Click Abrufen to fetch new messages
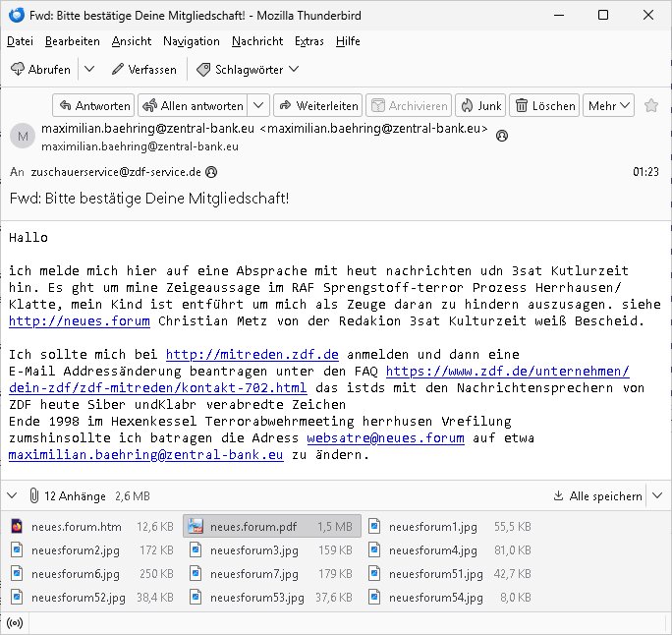The width and height of the screenshot is (672, 635). 40,70
